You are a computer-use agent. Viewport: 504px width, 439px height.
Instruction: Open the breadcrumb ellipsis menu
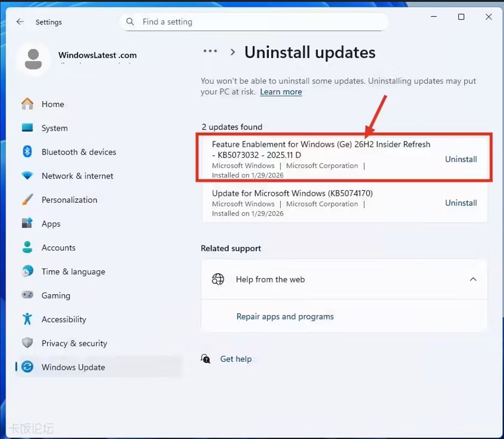tap(210, 52)
